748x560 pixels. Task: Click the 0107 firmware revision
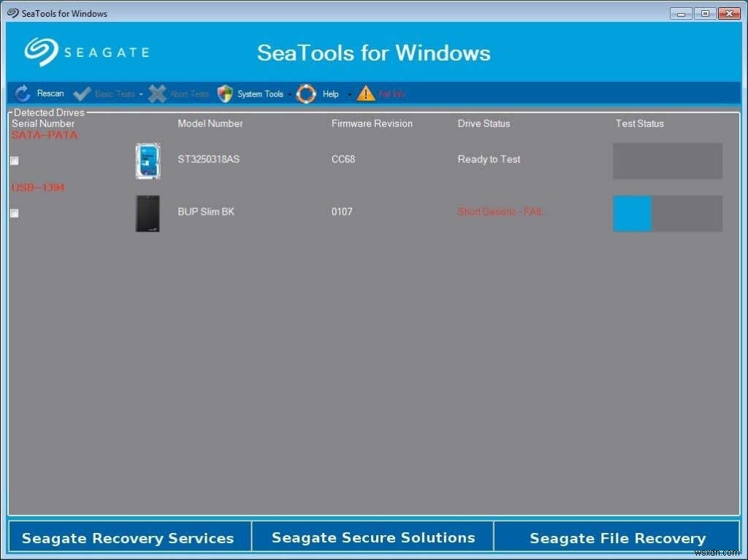click(342, 212)
